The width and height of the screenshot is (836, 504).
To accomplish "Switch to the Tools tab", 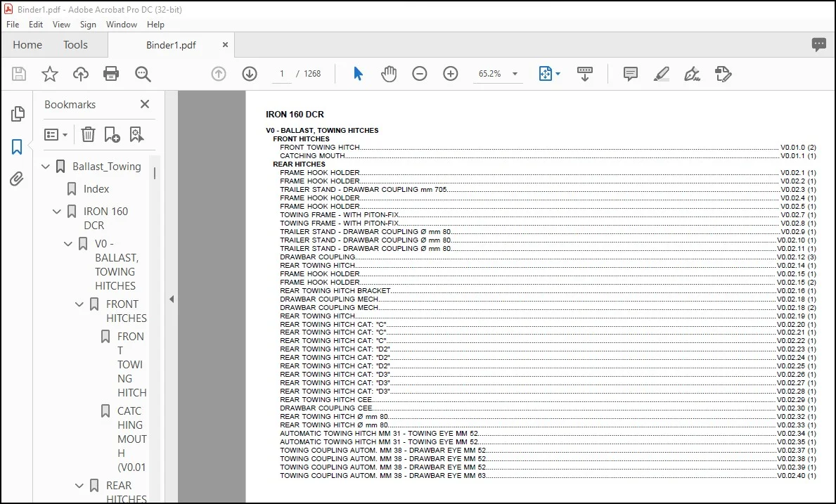I will (75, 45).
